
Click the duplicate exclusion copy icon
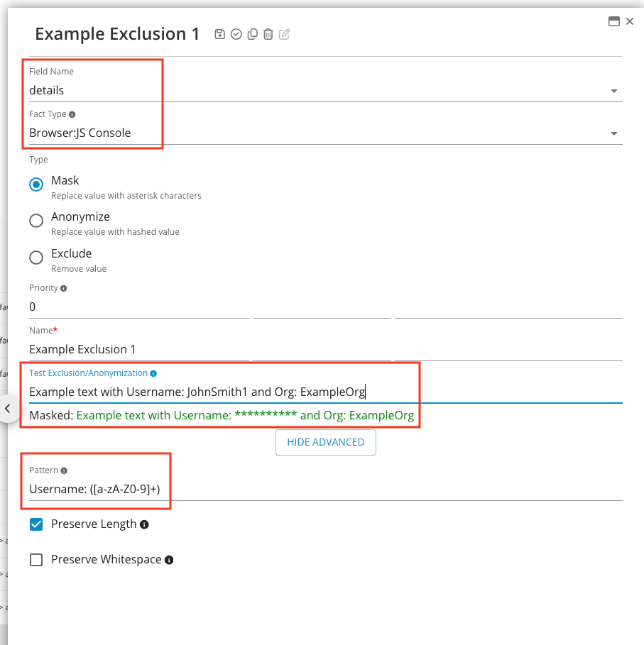pyautogui.click(x=252, y=34)
